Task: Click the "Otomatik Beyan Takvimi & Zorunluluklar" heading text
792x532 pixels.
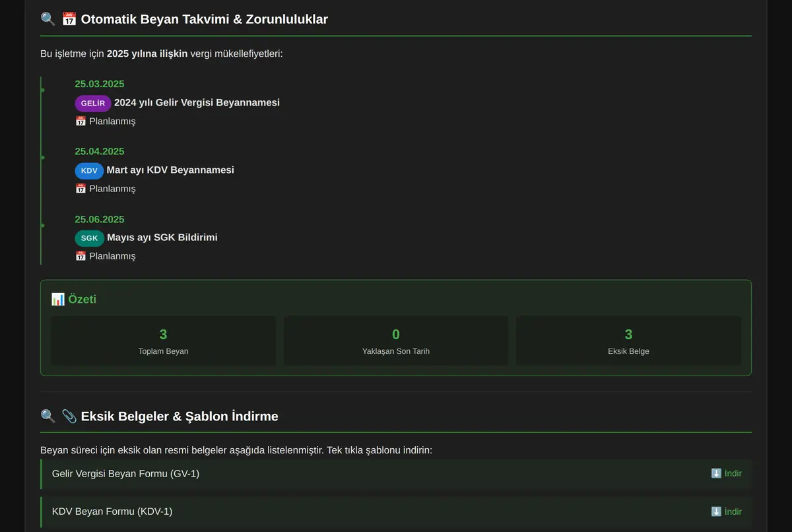Action: coord(205,19)
